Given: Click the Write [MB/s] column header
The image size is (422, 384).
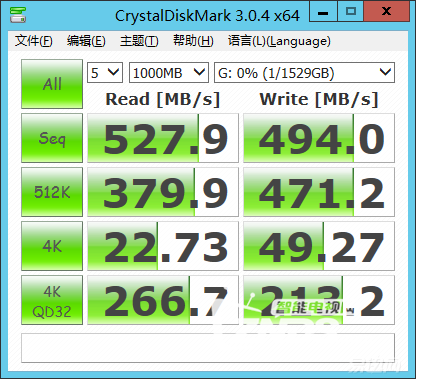Looking at the screenshot, I should 319,99.
